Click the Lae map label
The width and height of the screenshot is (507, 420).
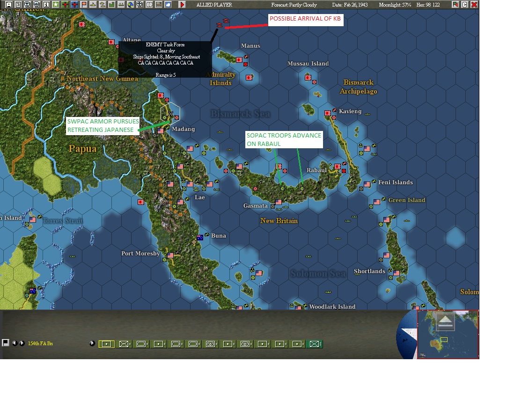199,197
